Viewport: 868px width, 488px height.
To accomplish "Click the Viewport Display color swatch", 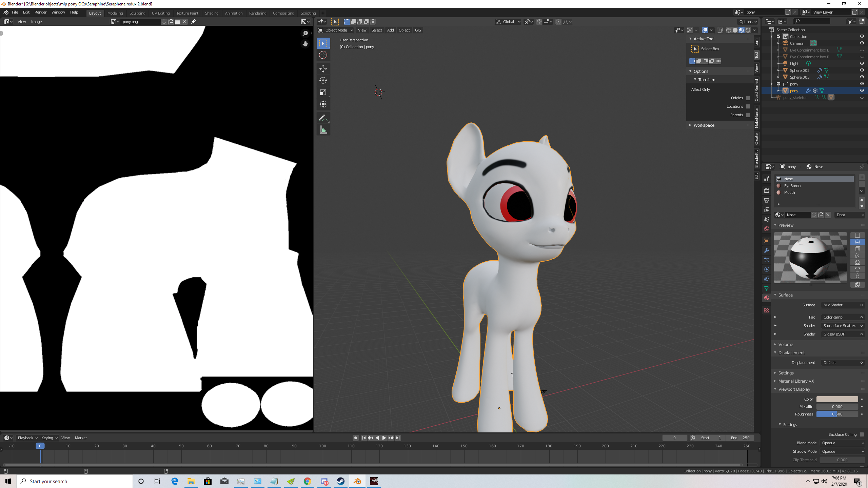I will point(837,399).
